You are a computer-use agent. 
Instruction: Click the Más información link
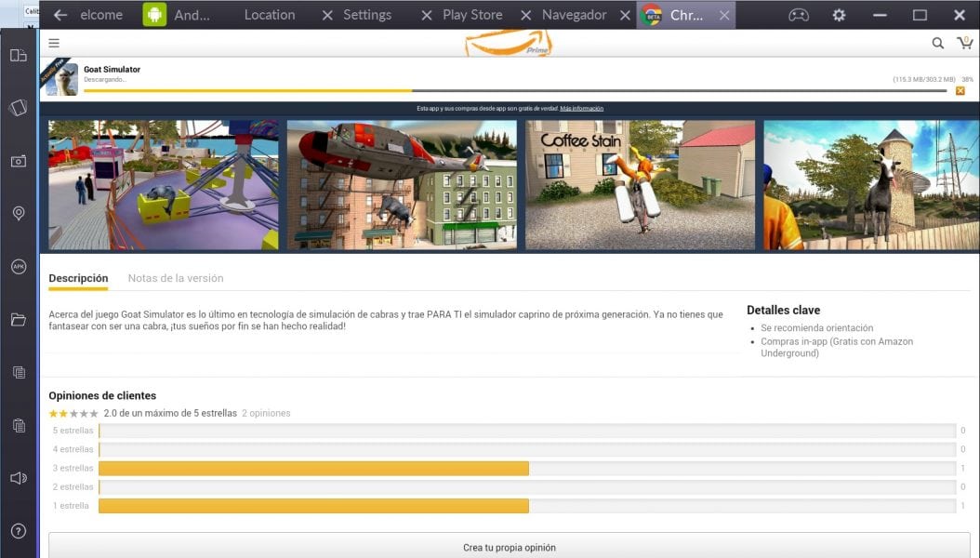coord(581,109)
